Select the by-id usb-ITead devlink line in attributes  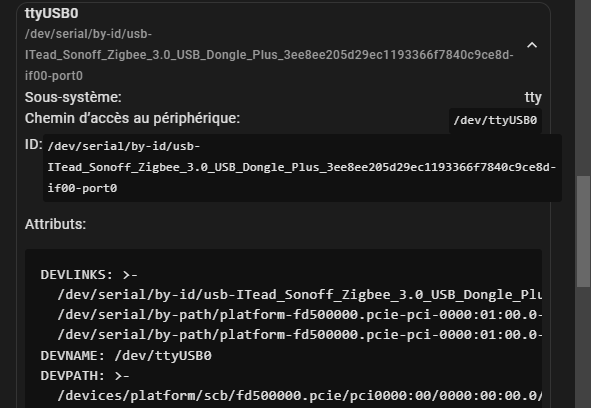(300, 294)
